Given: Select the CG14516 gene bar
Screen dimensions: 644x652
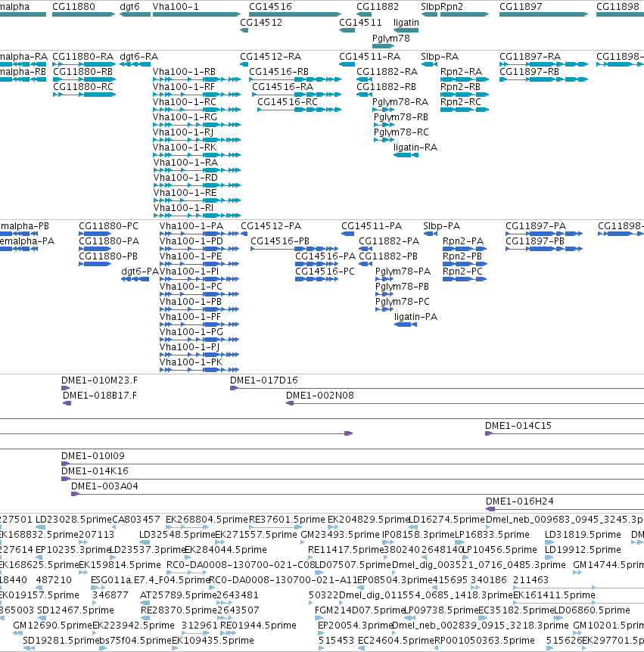Looking at the screenshot, I should pyautogui.click(x=295, y=14).
